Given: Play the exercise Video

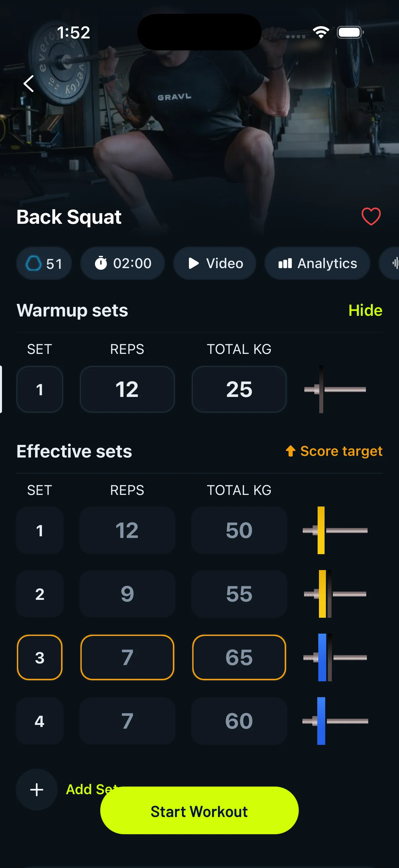Looking at the screenshot, I should click(x=214, y=263).
